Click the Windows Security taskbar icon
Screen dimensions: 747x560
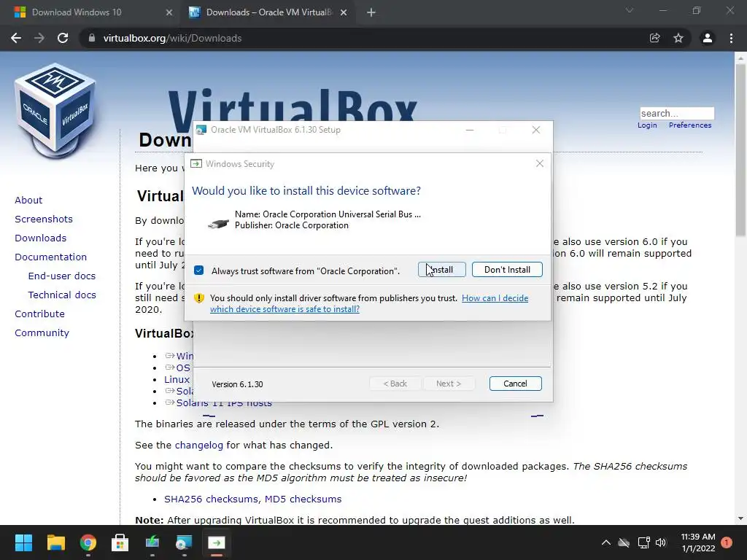pos(216,542)
